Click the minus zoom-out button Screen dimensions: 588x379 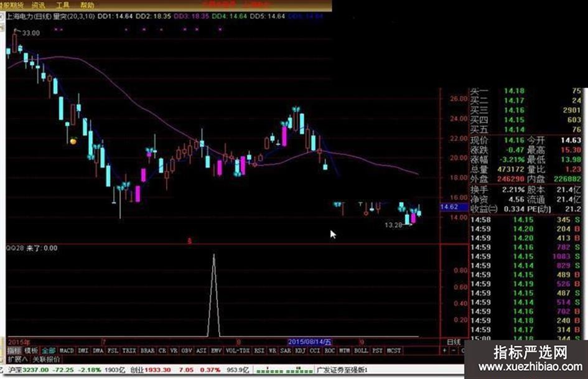pyautogui.click(x=454, y=350)
